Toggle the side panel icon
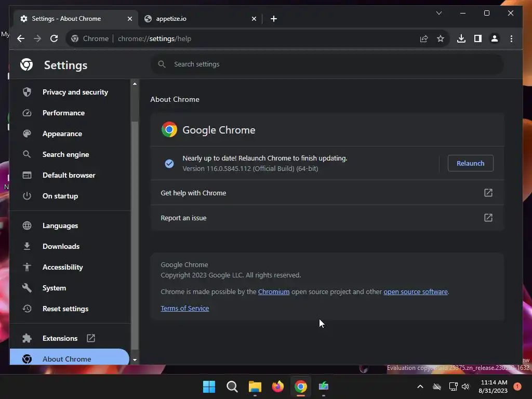Image resolution: width=532 pixels, height=399 pixels. pos(478,38)
